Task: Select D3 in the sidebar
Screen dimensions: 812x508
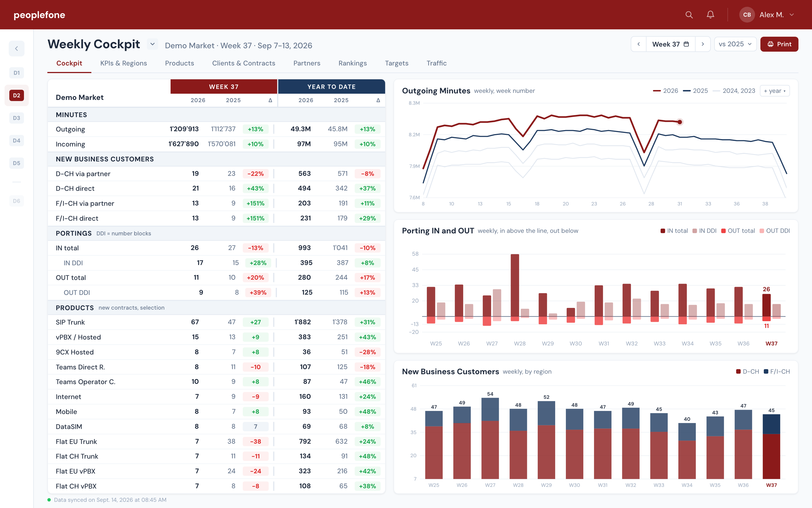Action: [16, 118]
